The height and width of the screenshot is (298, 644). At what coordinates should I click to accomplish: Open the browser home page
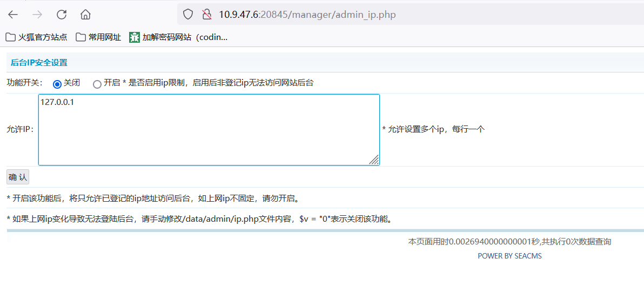(85, 15)
